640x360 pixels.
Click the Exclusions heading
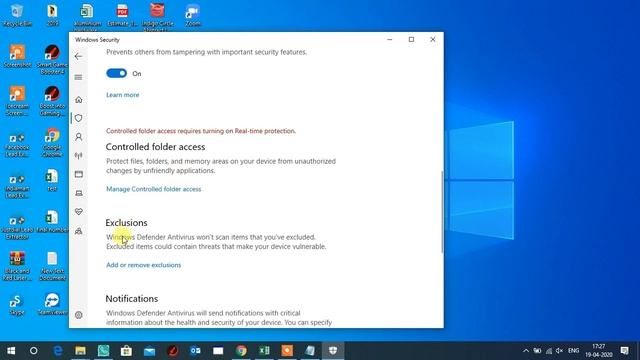126,223
